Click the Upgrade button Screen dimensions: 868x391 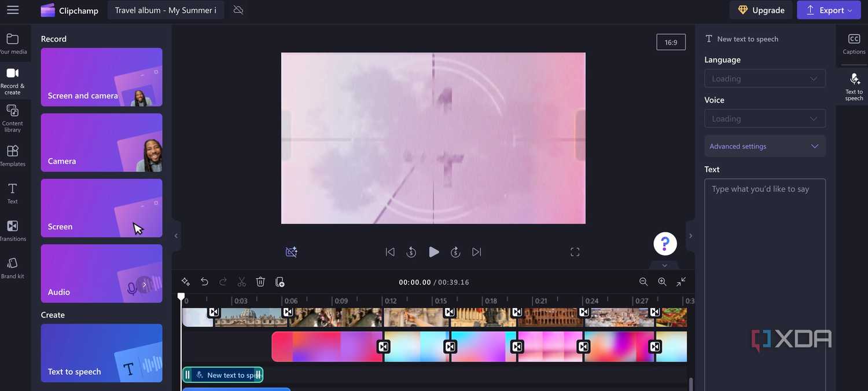[x=761, y=10]
